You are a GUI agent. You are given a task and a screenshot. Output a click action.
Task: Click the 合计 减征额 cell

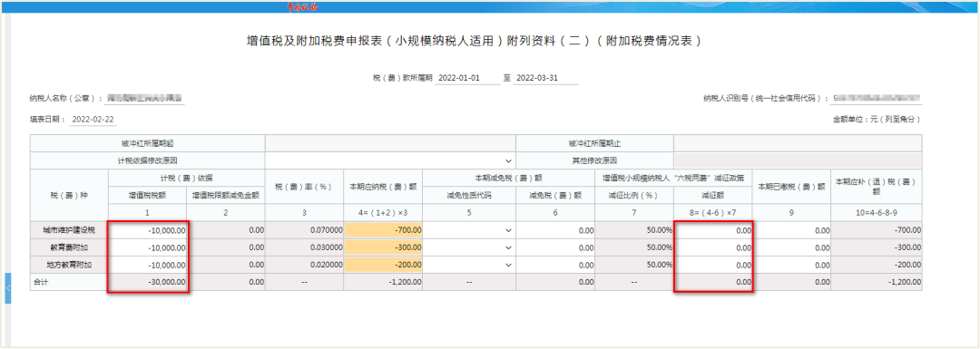713,282
